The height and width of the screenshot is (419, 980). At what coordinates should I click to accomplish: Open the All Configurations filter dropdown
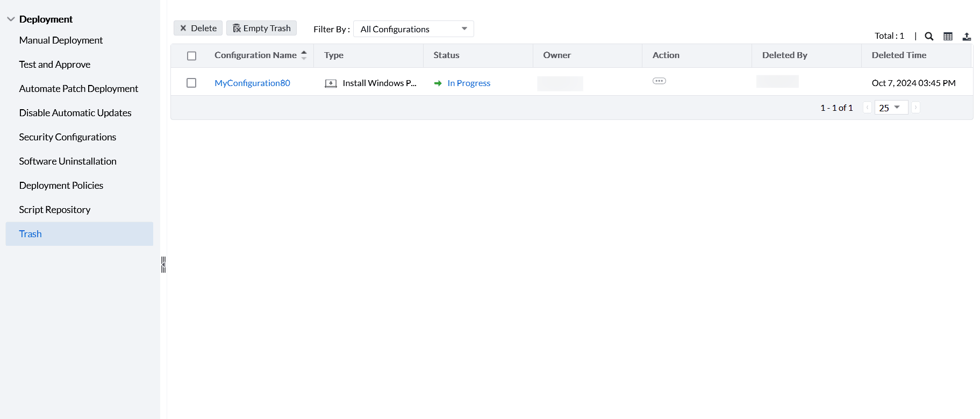point(413,29)
